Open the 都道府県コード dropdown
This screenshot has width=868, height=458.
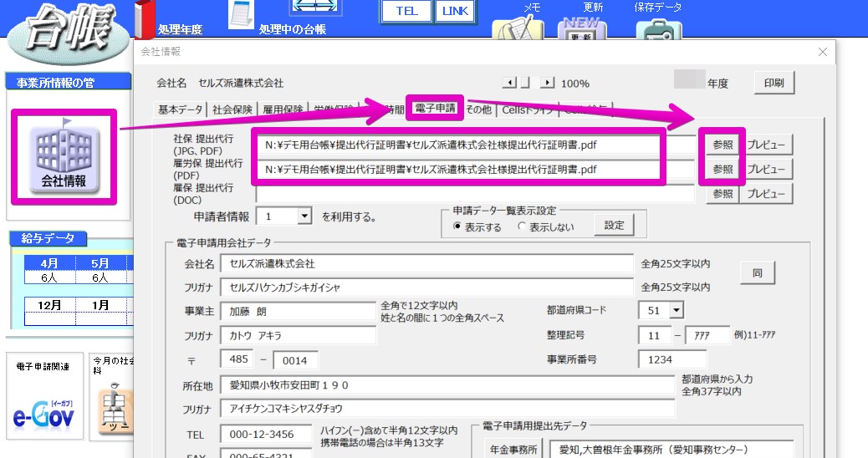(x=677, y=310)
